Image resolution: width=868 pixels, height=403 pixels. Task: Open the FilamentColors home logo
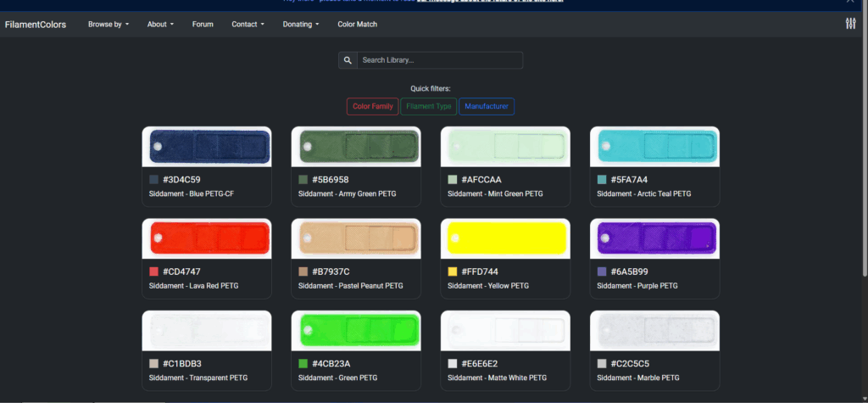pos(36,25)
